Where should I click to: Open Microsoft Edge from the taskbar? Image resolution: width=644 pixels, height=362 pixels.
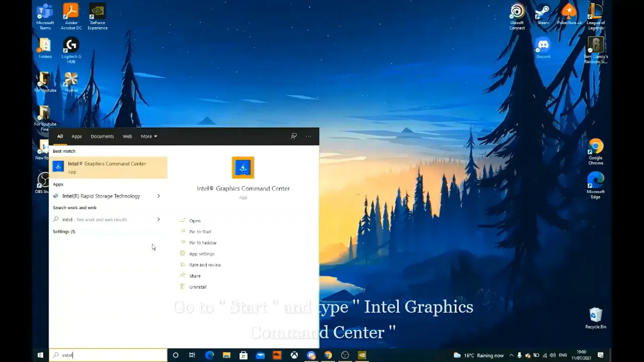pyautogui.click(x=209, y=355)
